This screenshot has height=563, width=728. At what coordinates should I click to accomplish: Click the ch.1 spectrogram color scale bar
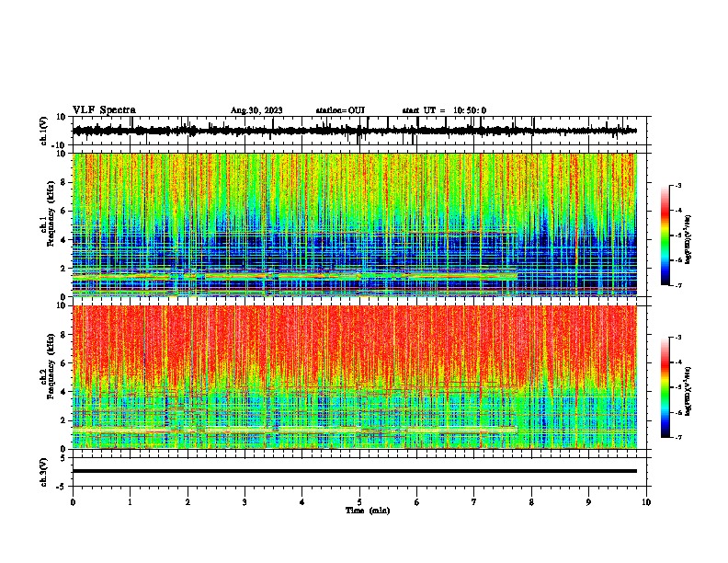coord(665,236)
